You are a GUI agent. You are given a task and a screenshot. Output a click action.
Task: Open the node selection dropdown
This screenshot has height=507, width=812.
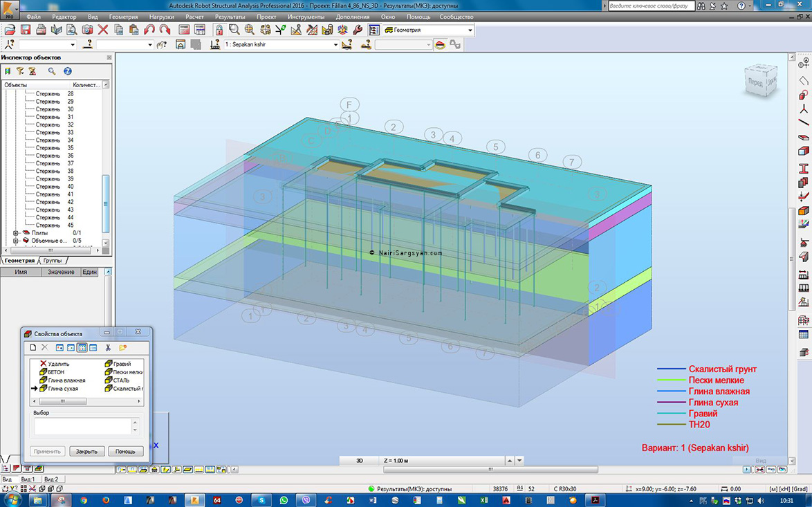click(73, 44)
